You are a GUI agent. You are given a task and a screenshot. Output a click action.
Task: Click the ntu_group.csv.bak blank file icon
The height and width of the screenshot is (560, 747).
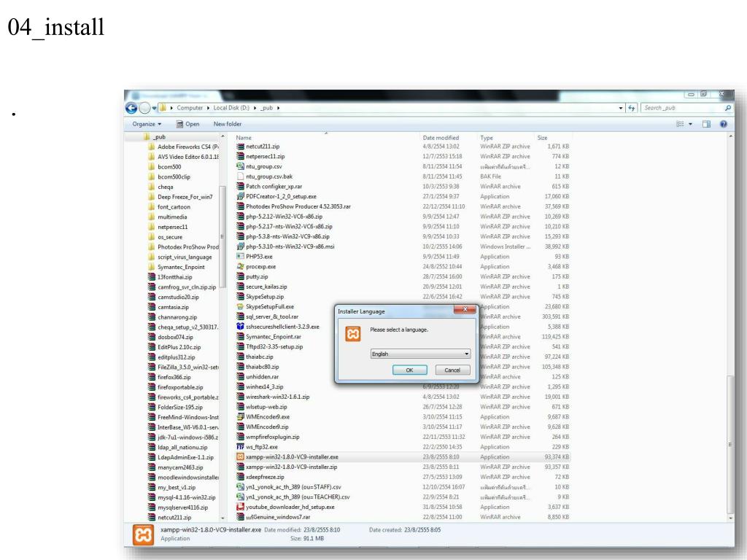(240, 176)
